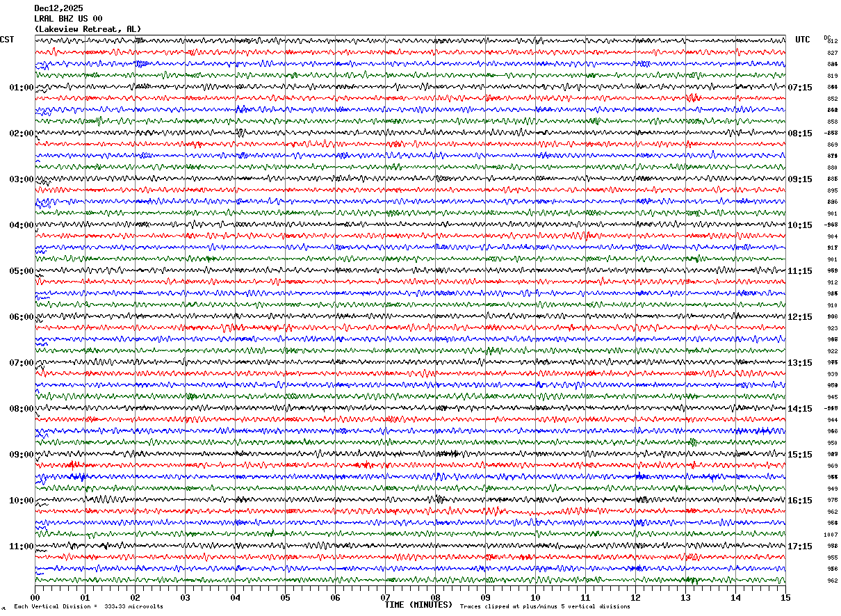
Task: Click minute tick label "02" on time axis
Action: coord(135,597)
